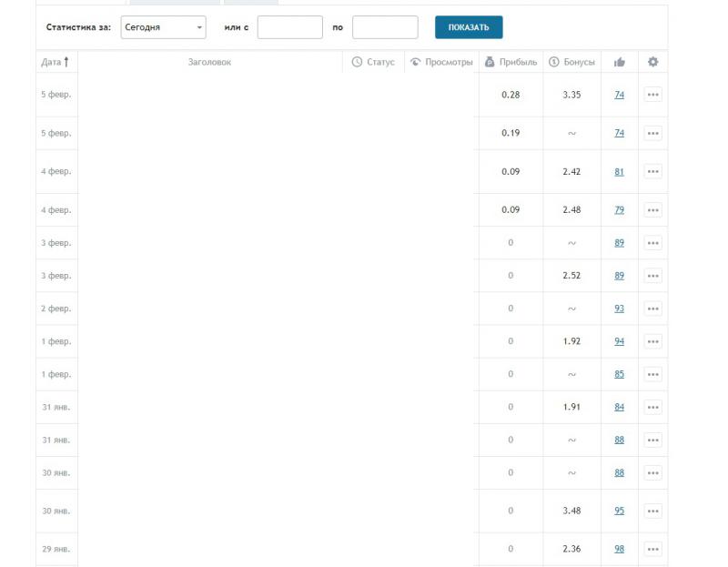Open the likes link 84

620,407
